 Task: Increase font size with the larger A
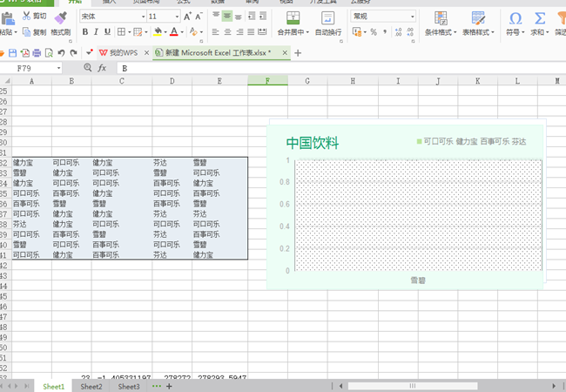click(187, 17)
